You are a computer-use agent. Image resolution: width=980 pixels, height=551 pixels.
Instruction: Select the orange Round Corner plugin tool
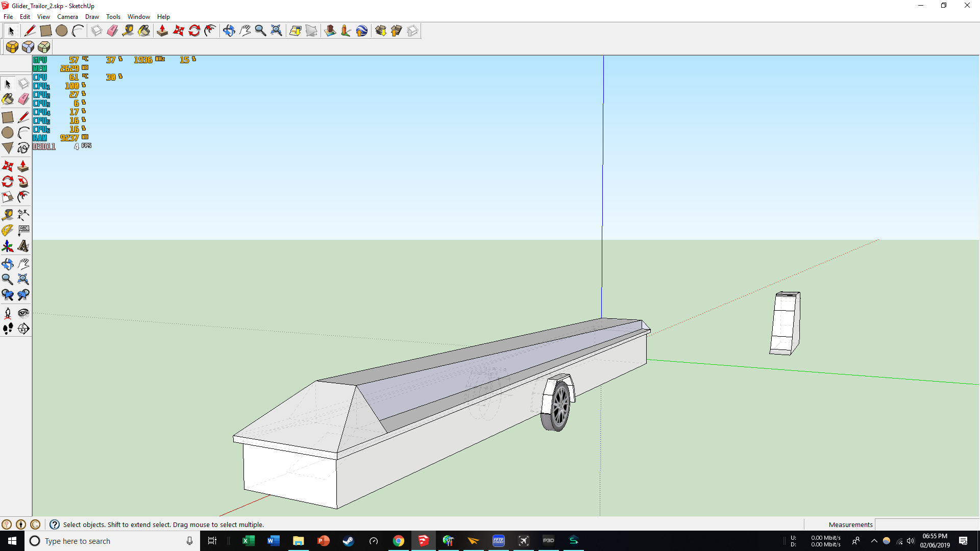[x=12, y=47]
